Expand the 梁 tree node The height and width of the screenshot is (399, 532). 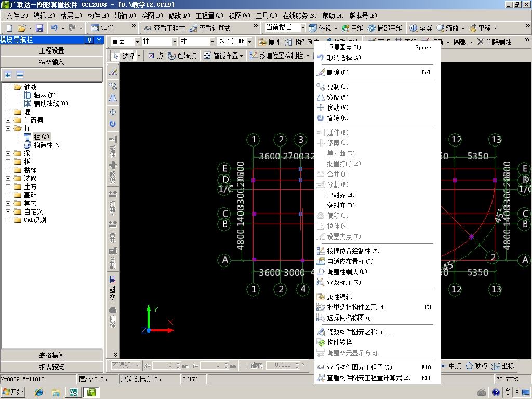click(8, 153)
